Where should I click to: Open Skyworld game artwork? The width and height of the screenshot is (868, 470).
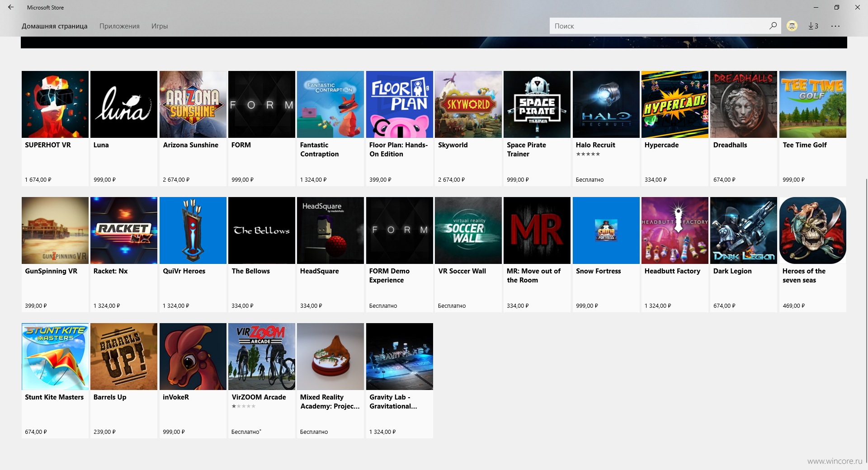click(x=468, y=104)
